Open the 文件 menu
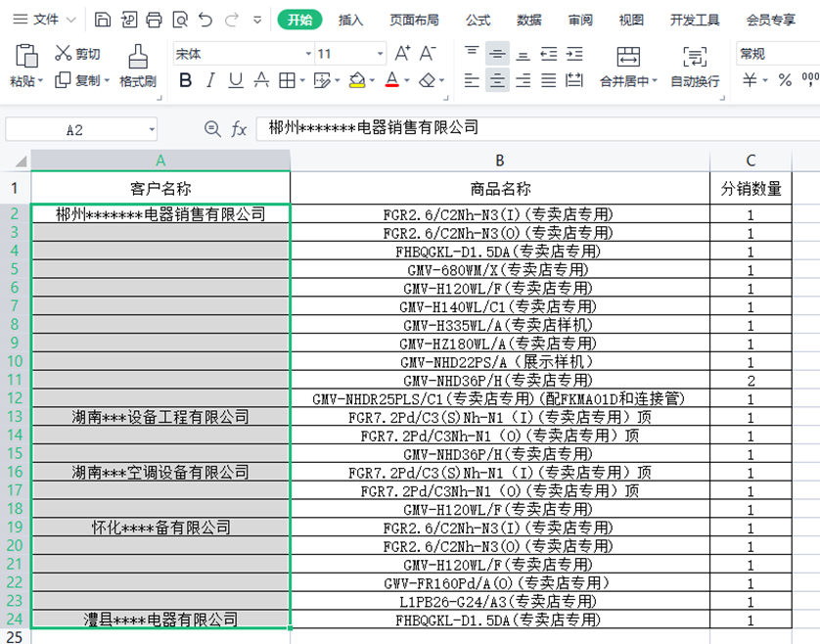The height and width of the screenshot is (644, 820). pyautogui.click(x=45, y=20)
